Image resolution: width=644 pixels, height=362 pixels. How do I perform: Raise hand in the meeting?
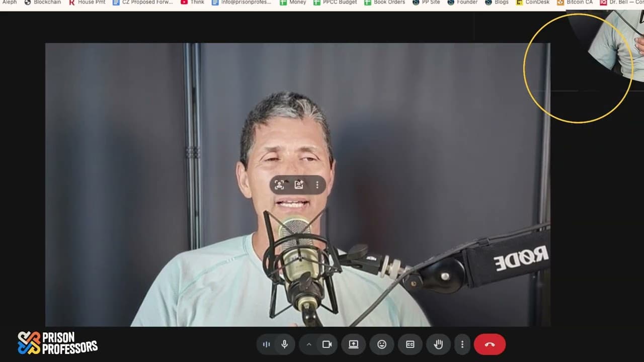[x=438, y=344]
